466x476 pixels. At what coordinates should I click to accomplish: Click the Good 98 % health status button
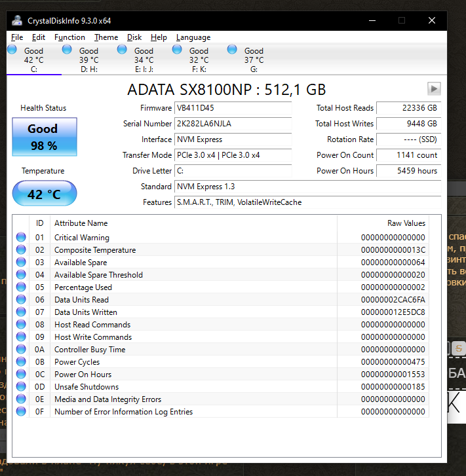44,137
